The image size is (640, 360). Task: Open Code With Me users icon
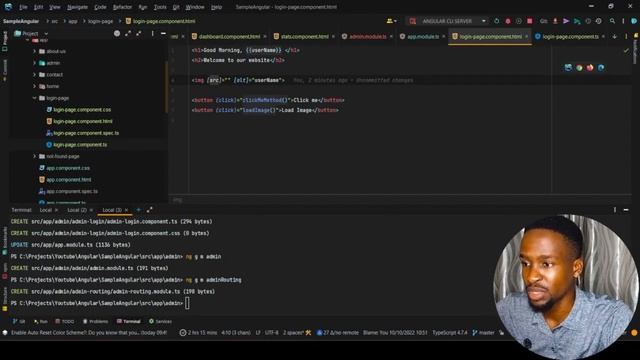click(391, 21)
